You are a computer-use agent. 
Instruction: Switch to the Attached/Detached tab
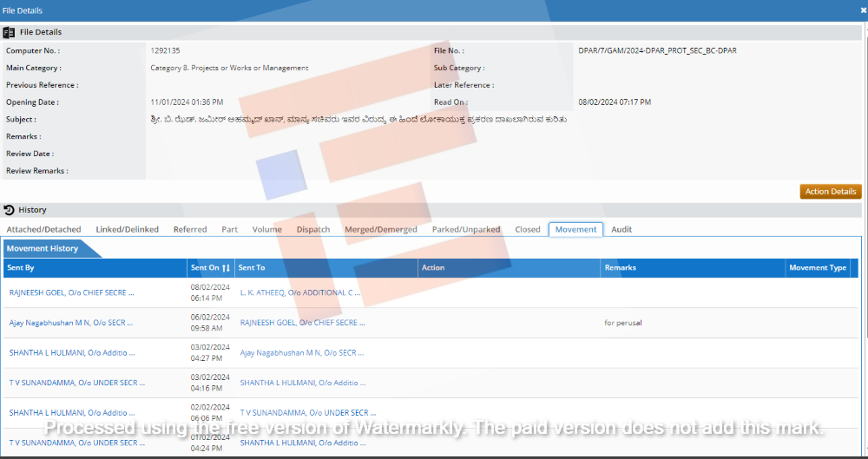pos(43,230)
